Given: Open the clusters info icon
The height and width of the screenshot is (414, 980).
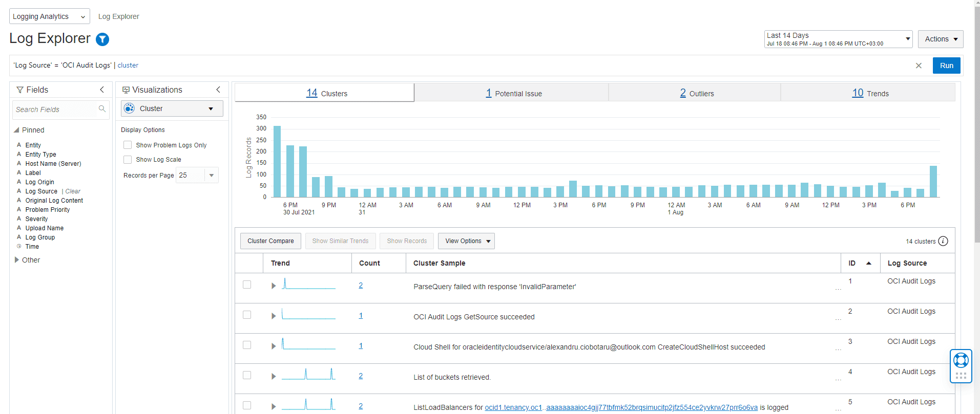Looking at the screenshot, I should tap(943, 241).
